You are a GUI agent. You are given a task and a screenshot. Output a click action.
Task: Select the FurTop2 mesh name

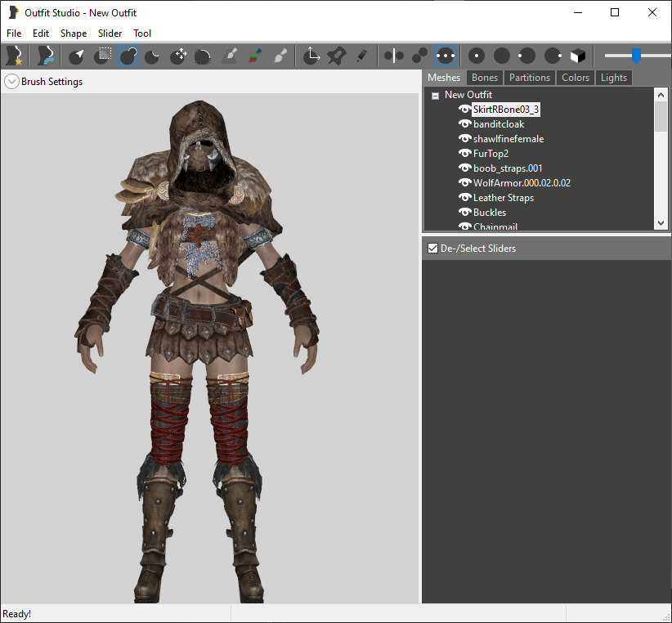point(491,153)
